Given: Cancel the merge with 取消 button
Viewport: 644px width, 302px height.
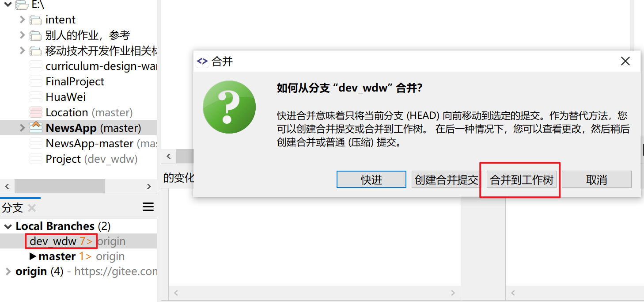Looking at the screenshot, I should pos(597,180).
